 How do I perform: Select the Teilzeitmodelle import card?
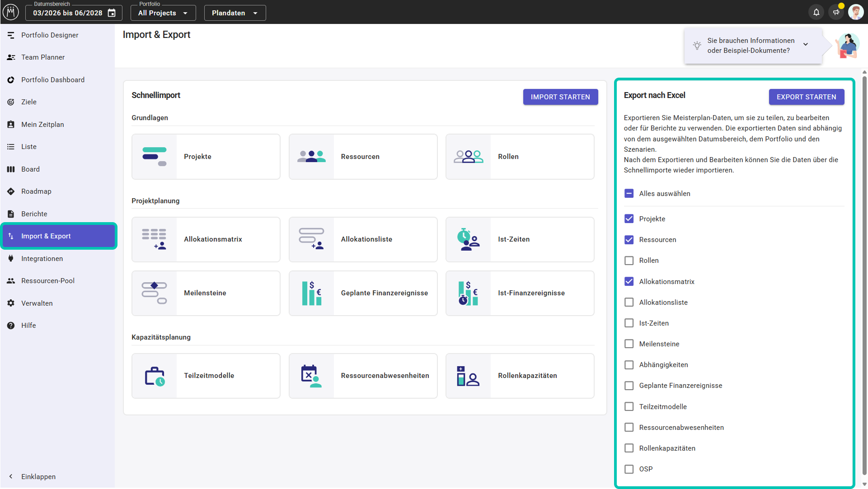[x=206, y=376]
